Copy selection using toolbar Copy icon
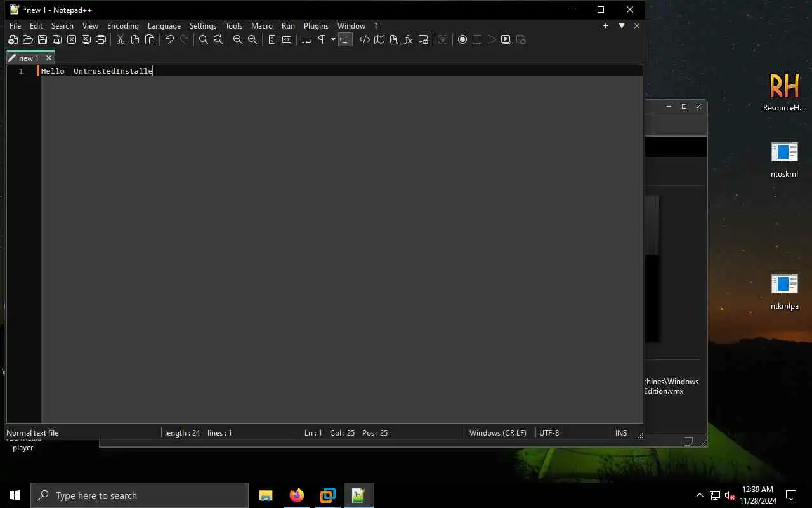This screenshot has height=508, width=812. 134,39
